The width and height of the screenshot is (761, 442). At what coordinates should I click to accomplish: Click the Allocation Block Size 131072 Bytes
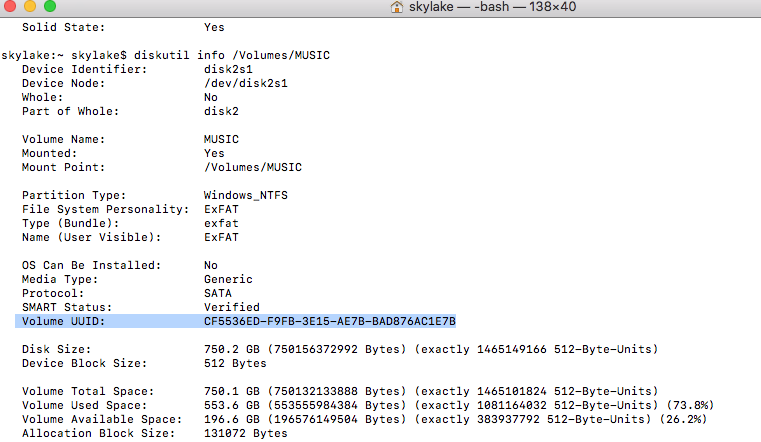245,433
